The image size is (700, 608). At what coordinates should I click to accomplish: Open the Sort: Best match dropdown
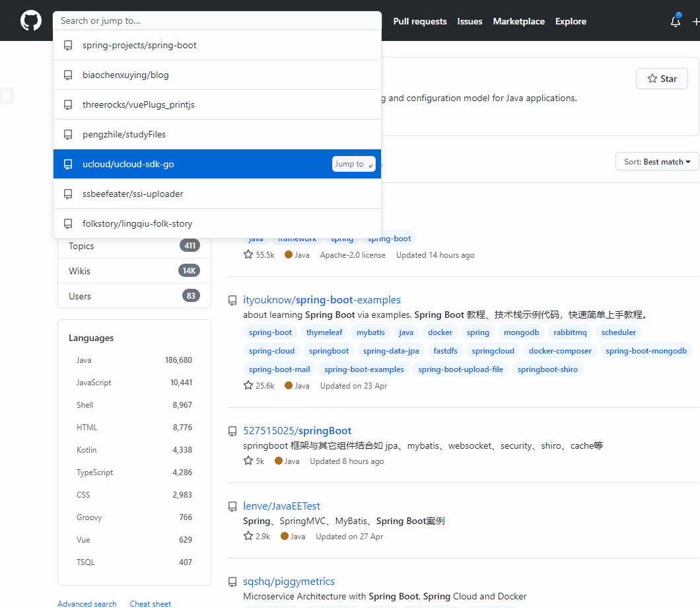point(657,162)
